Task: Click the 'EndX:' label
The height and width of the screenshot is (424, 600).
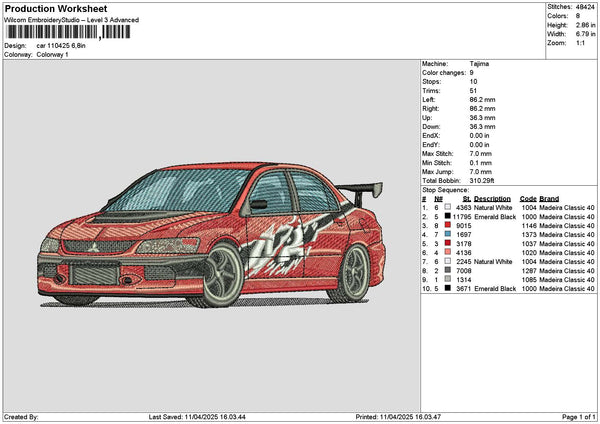Action: 431,135
